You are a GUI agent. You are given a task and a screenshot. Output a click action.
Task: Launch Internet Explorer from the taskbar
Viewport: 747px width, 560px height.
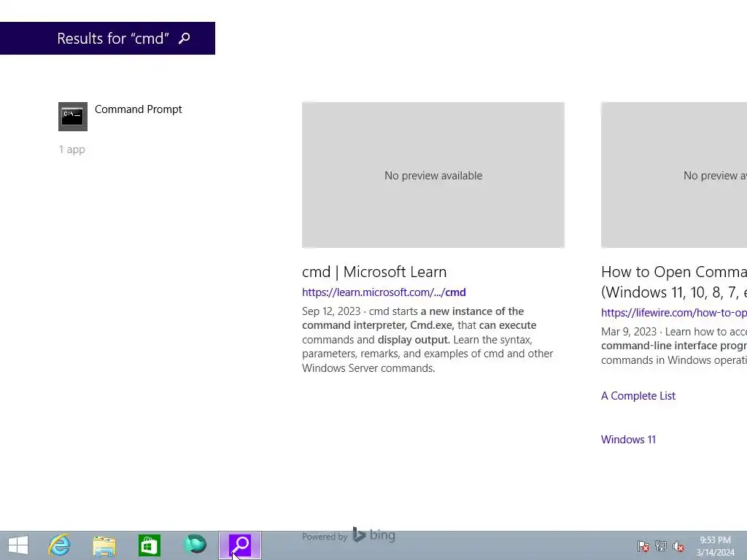point(59,545)
